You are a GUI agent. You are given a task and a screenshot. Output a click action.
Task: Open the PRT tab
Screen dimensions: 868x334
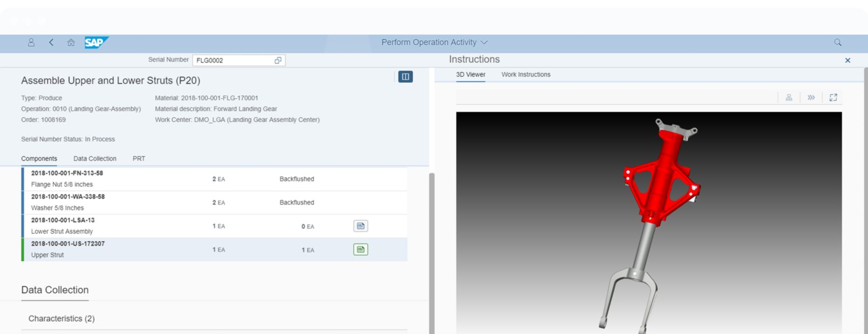coord(139,159)
